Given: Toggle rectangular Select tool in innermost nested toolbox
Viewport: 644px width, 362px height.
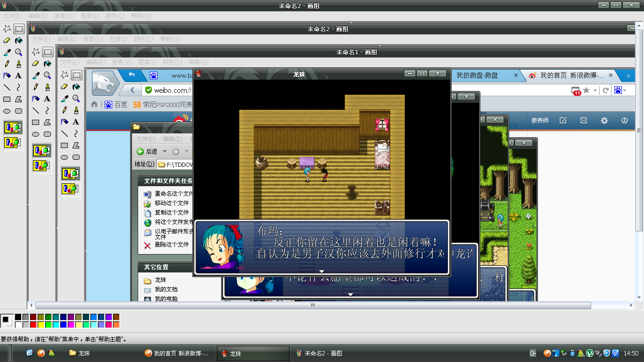Looking at the screenshot, I should pos(76,75).
